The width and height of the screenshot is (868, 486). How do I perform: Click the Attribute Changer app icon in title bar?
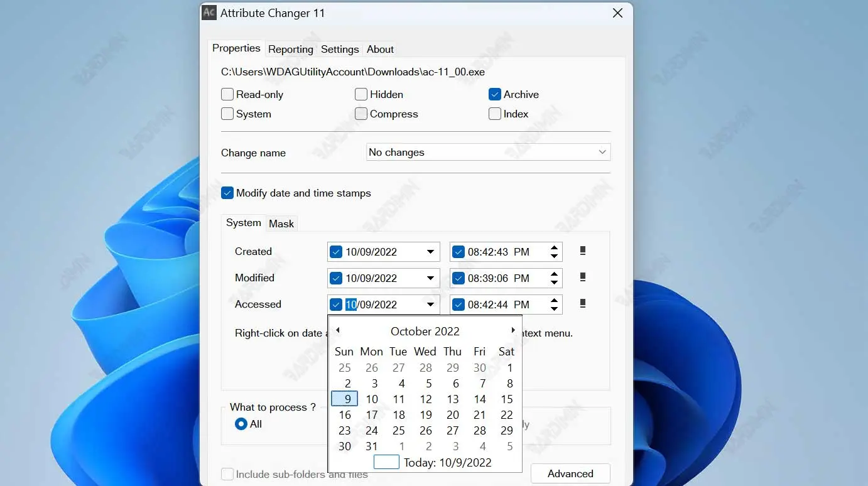click(209, 13)
